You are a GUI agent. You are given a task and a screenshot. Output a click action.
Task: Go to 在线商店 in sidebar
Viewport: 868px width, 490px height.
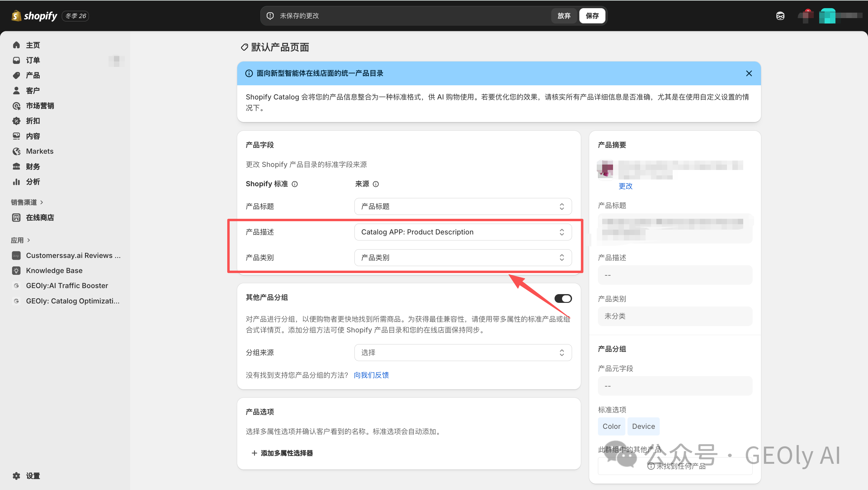[x=40, y=218]
